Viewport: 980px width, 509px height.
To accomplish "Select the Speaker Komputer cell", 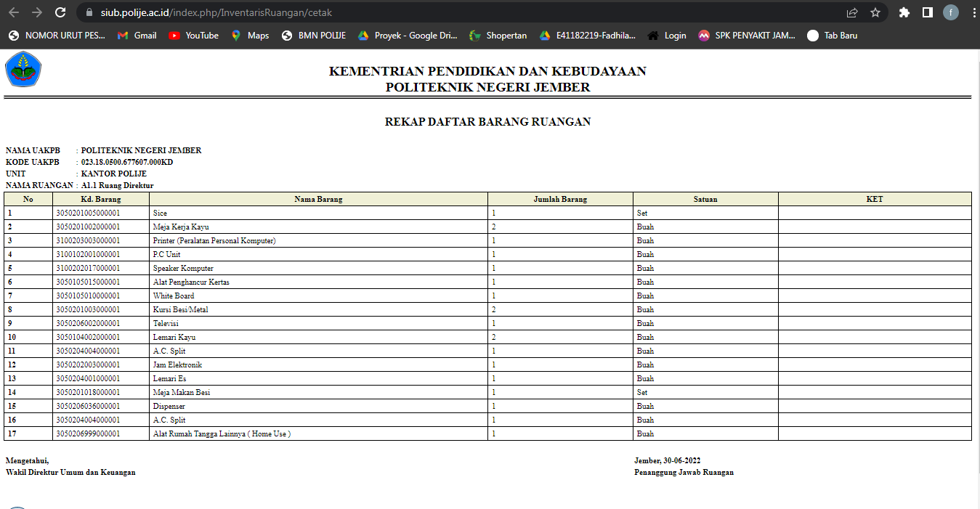I will (x=318, y=268).
